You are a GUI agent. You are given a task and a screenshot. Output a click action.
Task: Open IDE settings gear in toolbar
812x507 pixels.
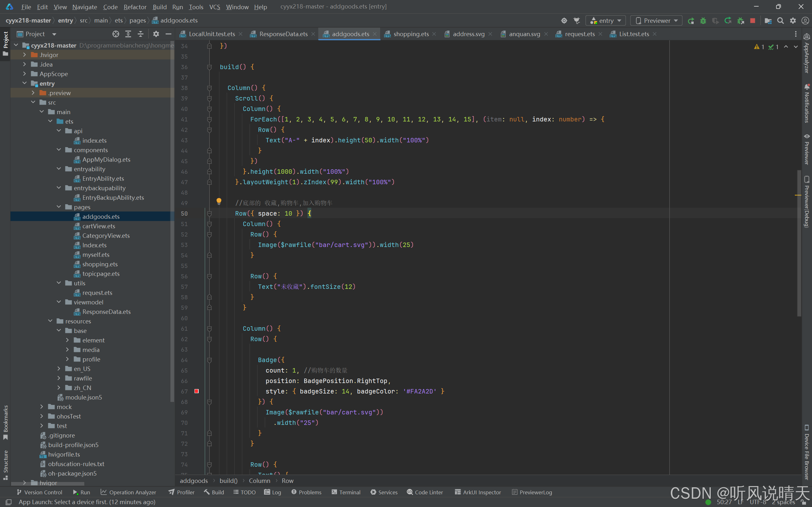click(793, 21)
